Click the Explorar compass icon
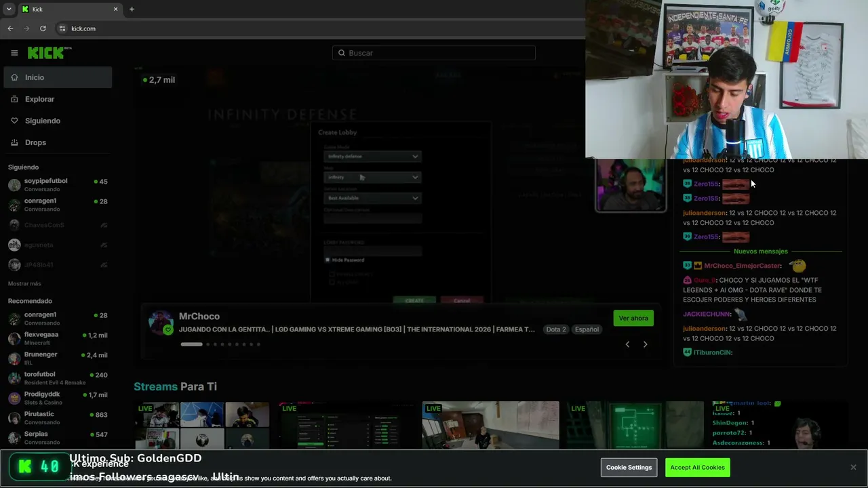The image size is (868, 488). click(x=14, y=99)
